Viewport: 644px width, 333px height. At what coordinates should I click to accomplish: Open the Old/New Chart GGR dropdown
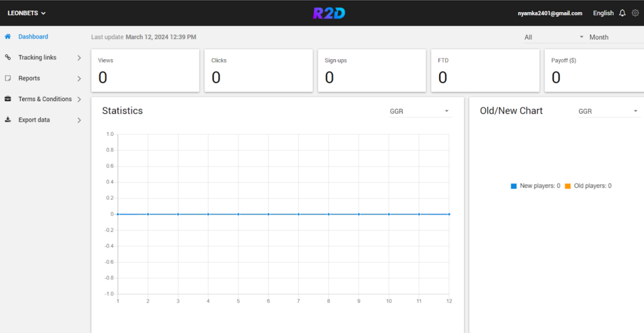click(609, 111)
